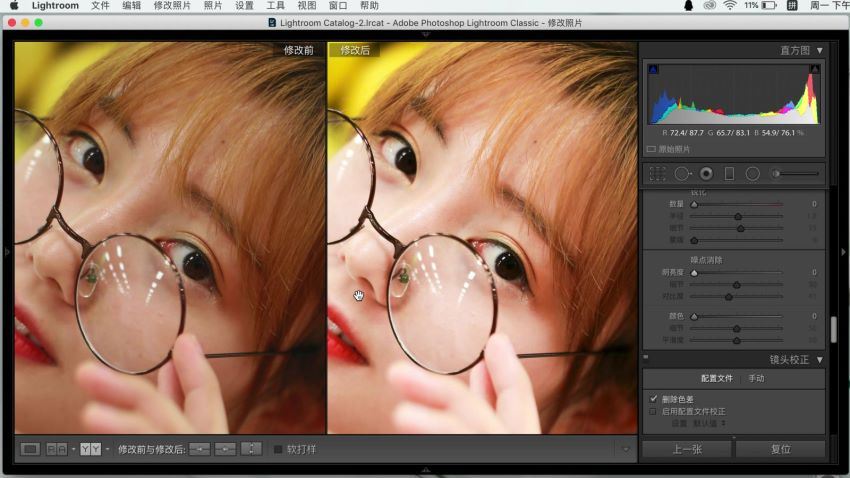Click the 复位 reset button
Viewport: 850px width, 478px height.
(x=781, y=449)
